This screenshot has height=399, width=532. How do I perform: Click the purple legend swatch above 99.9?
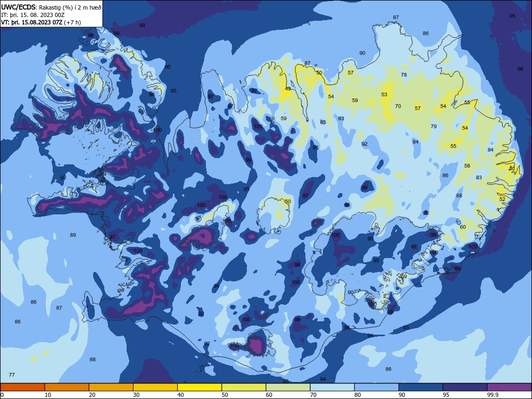(x=509, y=387)
